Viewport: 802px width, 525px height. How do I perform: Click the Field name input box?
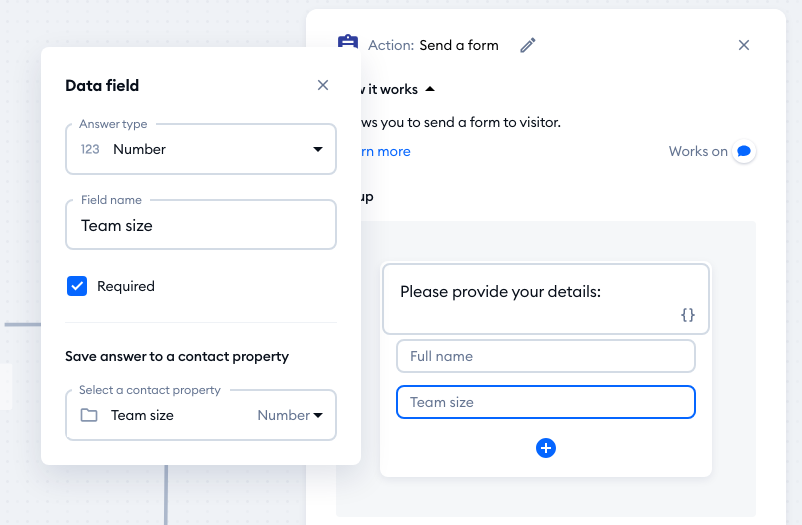(x=201, y=226)
